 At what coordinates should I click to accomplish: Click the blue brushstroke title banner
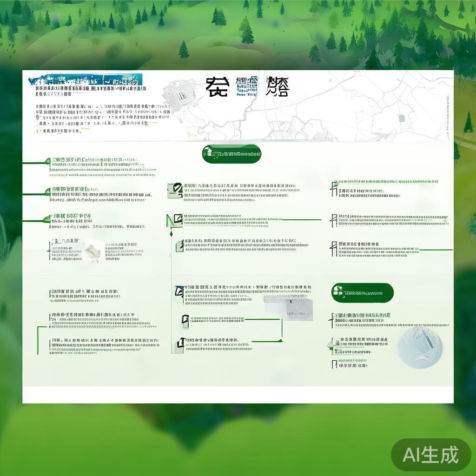(86, 80)
